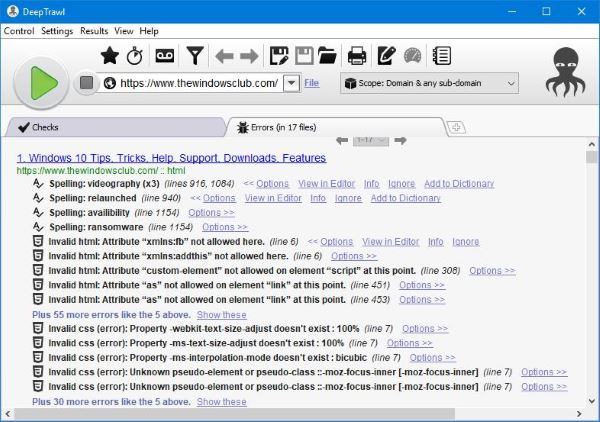
Task: Stop the scan with the square stop button
Action: tap(86, 83)
